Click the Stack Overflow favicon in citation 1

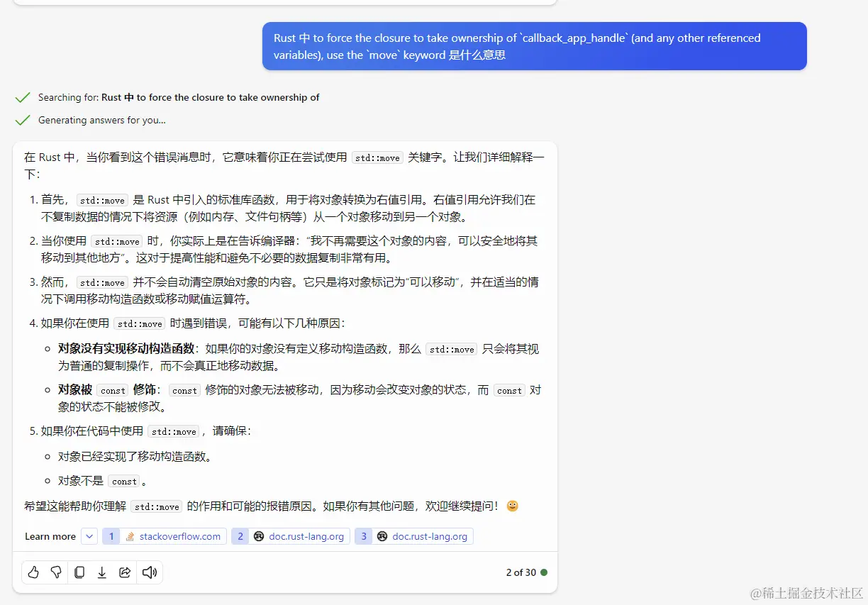(131, 536)
